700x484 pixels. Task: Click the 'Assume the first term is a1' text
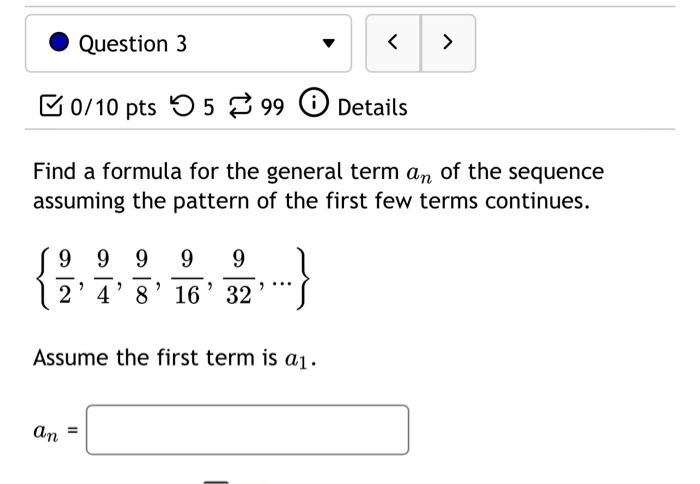click(176, 357)
